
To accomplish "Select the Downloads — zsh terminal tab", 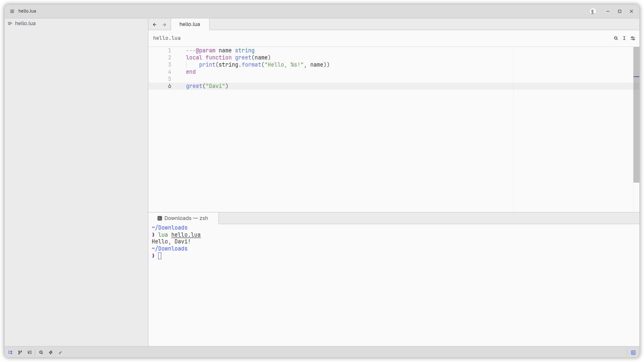I will point(183,218).
